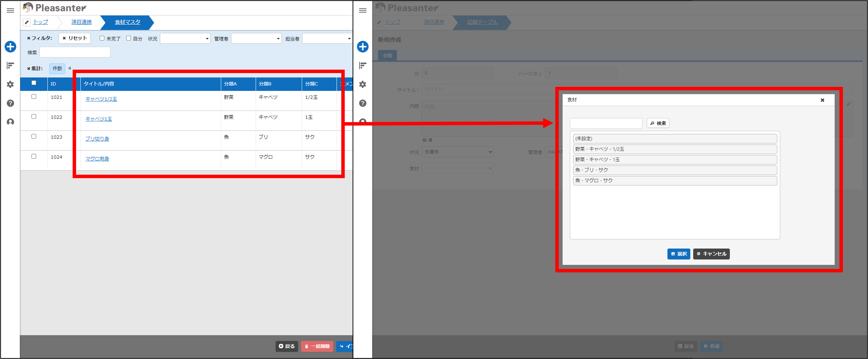Expand the 担当者 filter dropdown
The height and width of the screenshot is (359, 868).
[327, 38]
